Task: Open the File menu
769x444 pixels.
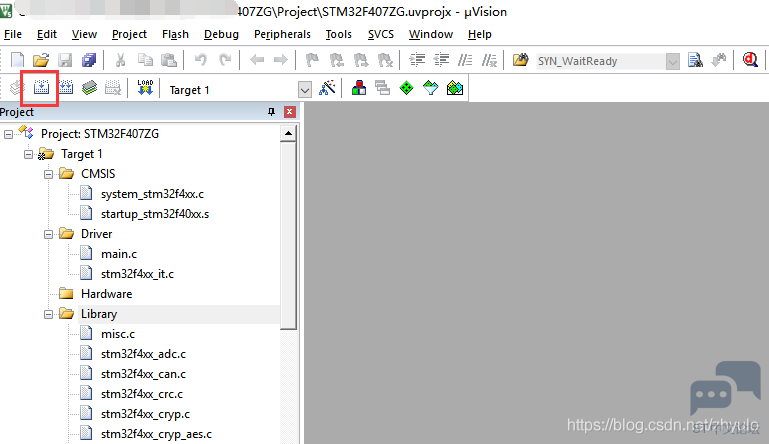Action: click(x=13, y=34)
